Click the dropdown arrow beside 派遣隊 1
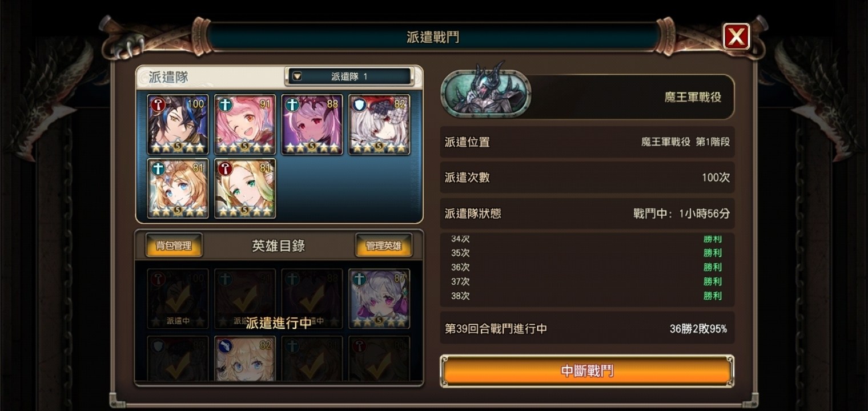This screenshot has height=411, width=868. (297, 76)
